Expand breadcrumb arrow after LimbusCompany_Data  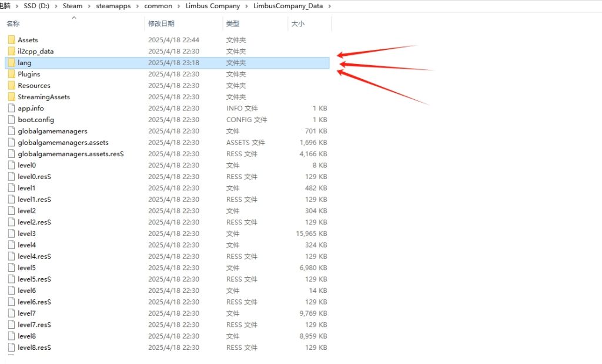pos(329,6)
